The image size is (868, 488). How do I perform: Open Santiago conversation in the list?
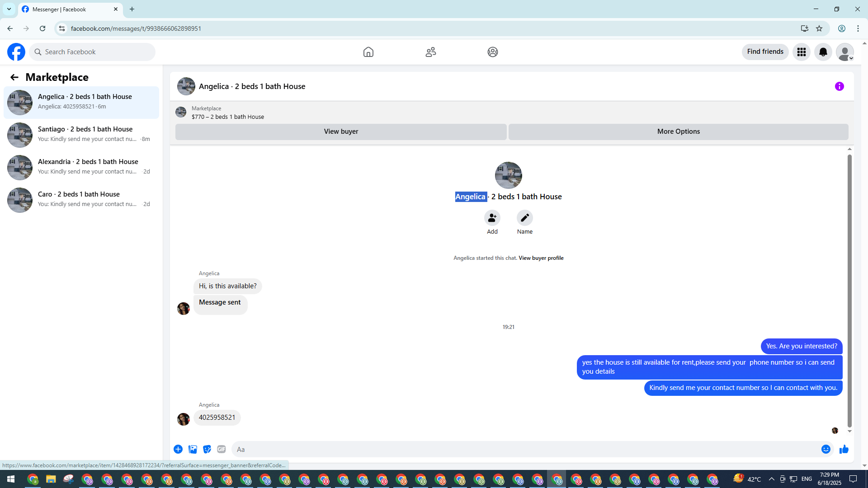click(81, 135)
